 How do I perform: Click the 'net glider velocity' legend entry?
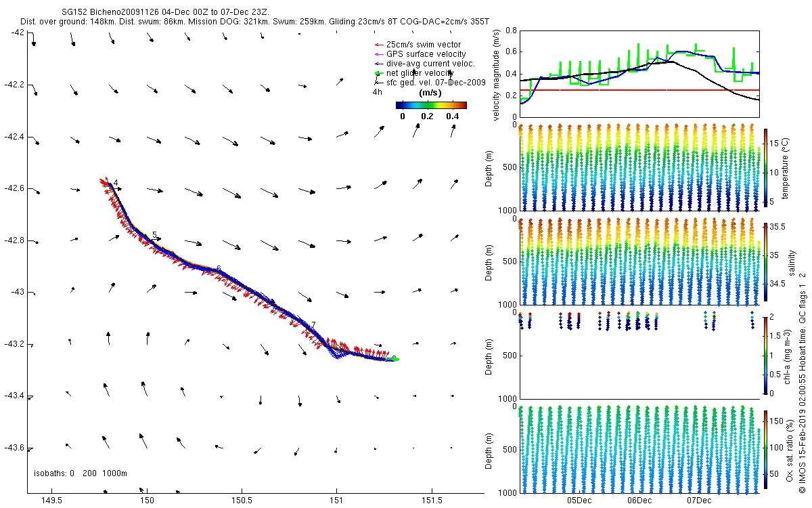420,73
